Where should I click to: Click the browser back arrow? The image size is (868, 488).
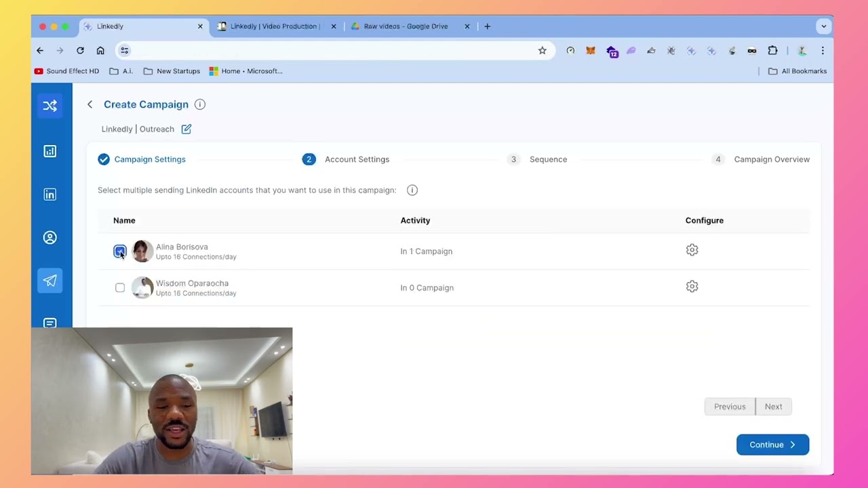tap(40, 50)
